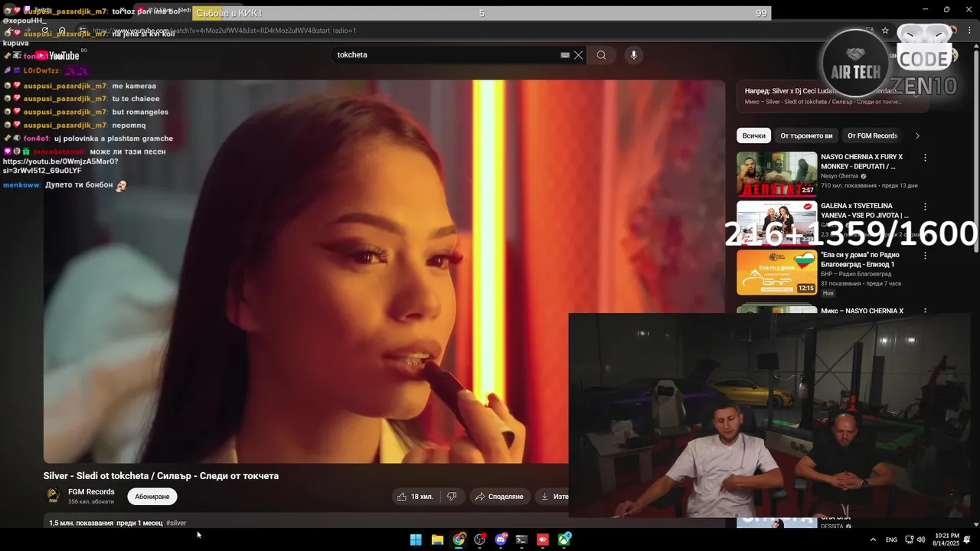Like the video with thumbs up
The width and height of the screenshot is (980, 551).
[415, 497]
